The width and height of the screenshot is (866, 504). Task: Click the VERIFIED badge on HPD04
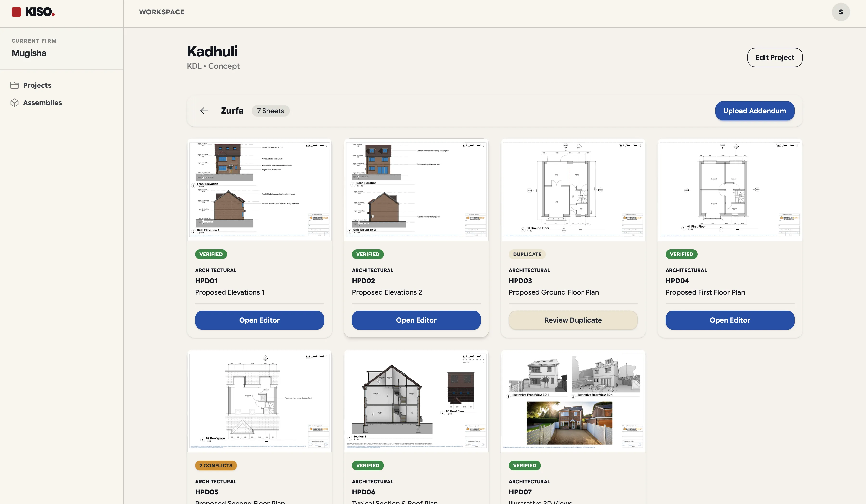681,254
